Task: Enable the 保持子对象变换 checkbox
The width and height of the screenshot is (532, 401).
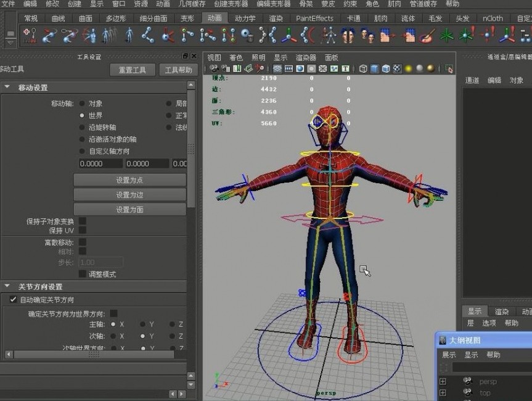Action: pyautogui.click(x=83, y=221)
